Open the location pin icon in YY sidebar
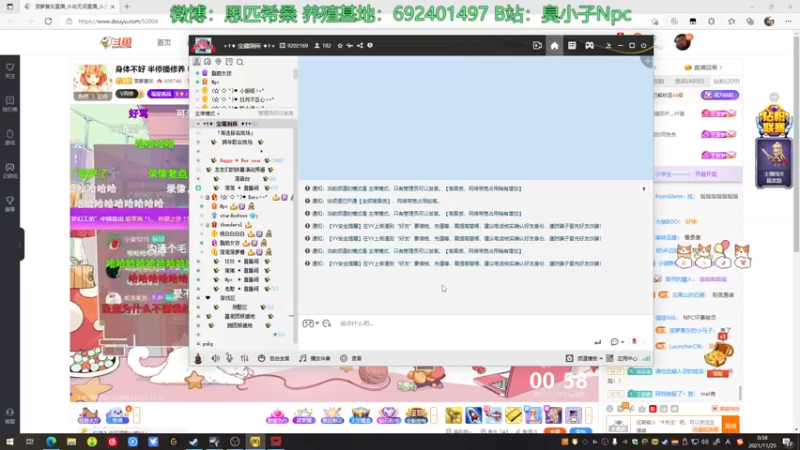The image size is (800, 450). coord(218,62)
